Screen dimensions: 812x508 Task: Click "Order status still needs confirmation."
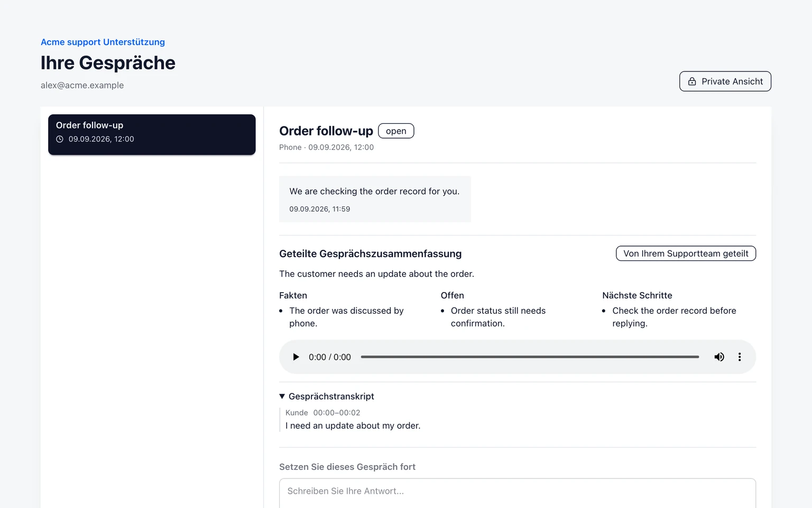coord(498,317)
